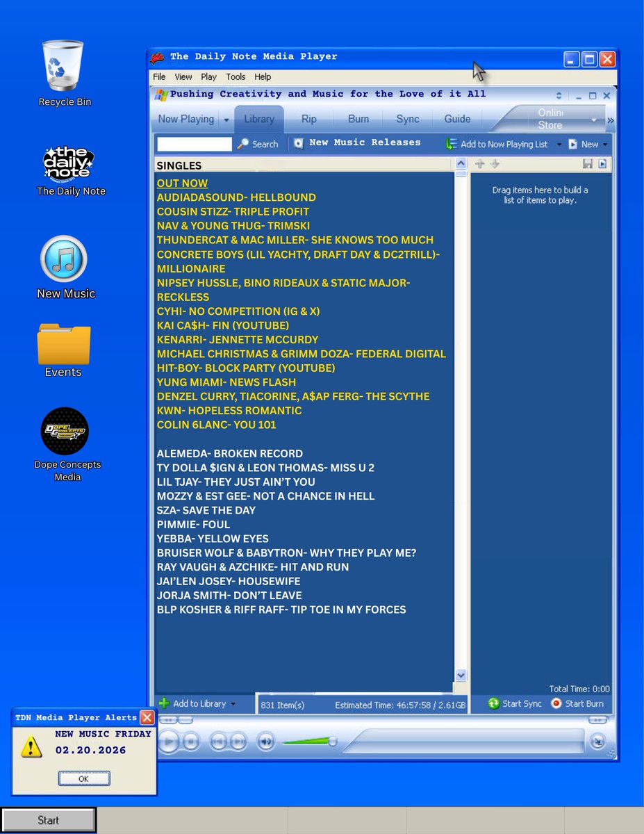Click the singles list scroll-up arrow
The height and width of the screenshot is (834, 644).
click(x=461, y=164)
